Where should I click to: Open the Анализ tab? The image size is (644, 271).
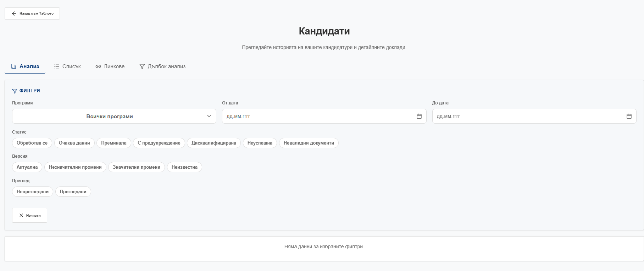pyautogui.click(x=25, y=66)
